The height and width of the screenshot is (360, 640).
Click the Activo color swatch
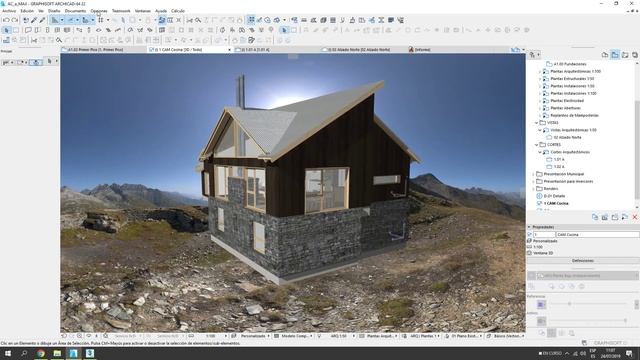(x=541, y=321)
